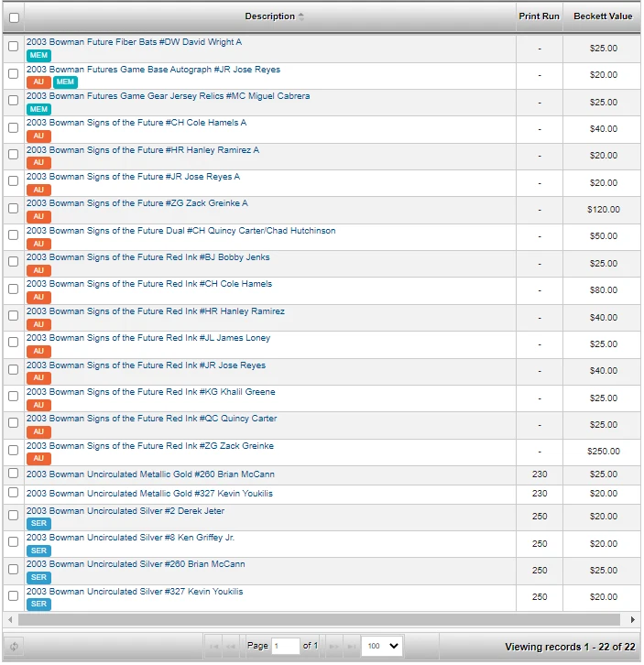This screenshot has width=644, height=665.
Task: Go to first page arrow icon
Action: pyautogui.click(x=214, y=647)
